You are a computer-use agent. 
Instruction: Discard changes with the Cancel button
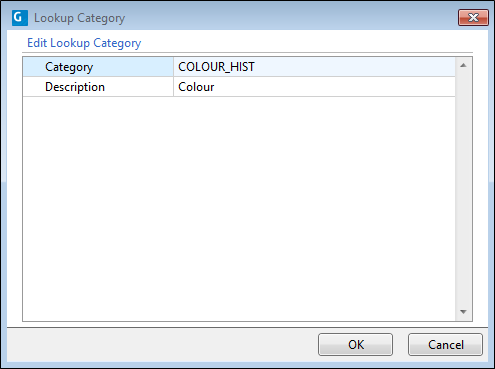pyautogui.click(x=445, y=345)
